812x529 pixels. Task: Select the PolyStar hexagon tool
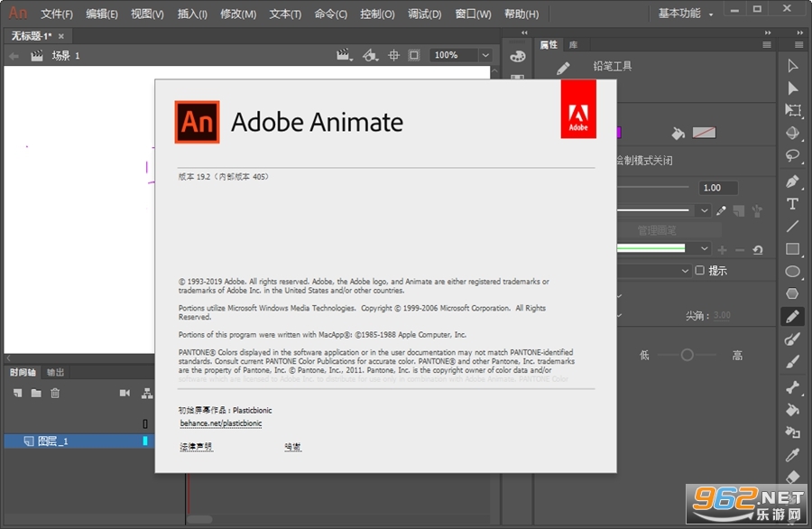(792, 293)
